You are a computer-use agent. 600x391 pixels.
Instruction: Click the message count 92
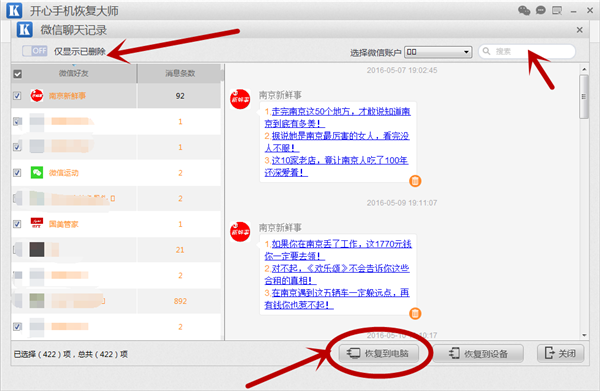pyautogui.click(x=180, y=96)
